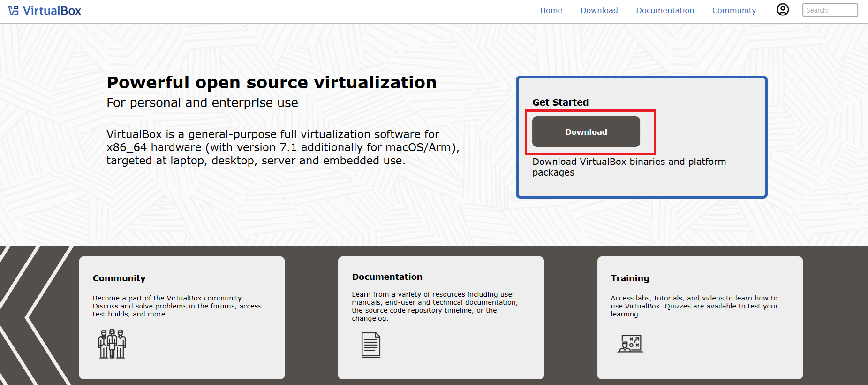
Task: Open Download in top navigation
Action: 599,10
